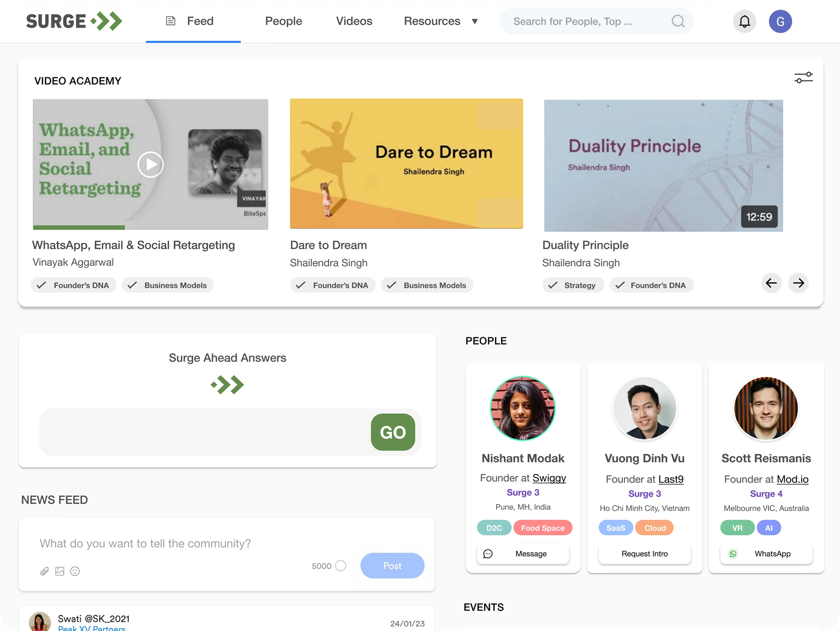The image size is (840, 631).
Task: Go to previous videos with left arrow
Action: point(771,283)
